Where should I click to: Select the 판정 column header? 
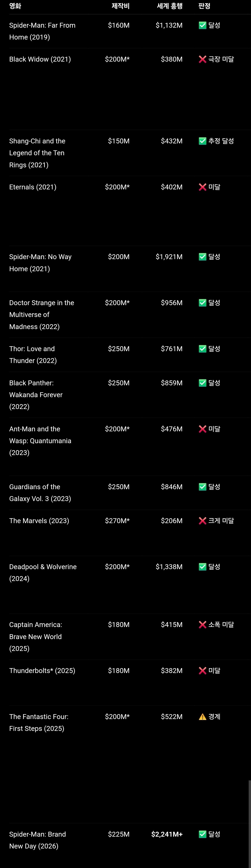(204, 6)
